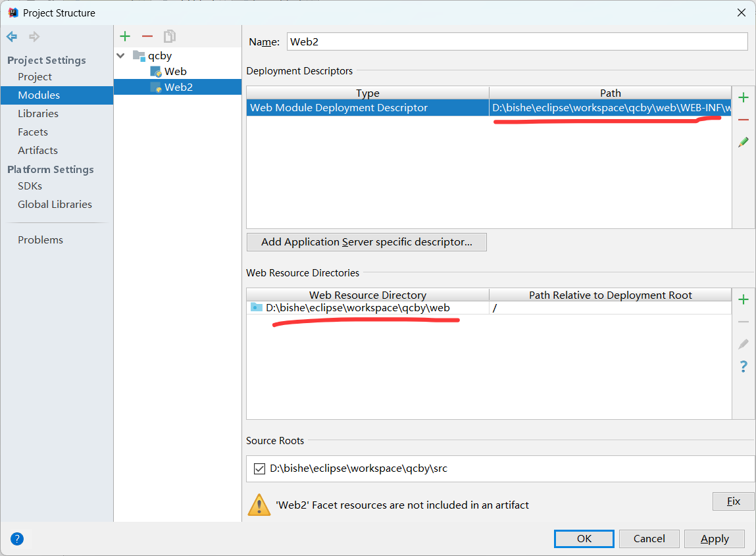756x556 pixels.
Task: Open the SDKs platform settings
Action: tap(30, 186)
